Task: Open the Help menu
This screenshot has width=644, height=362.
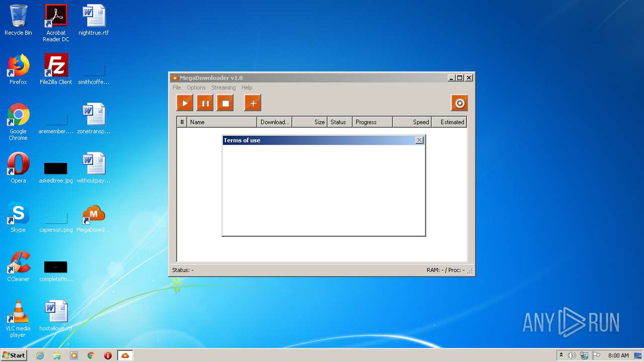Action: tap(247, 87)
